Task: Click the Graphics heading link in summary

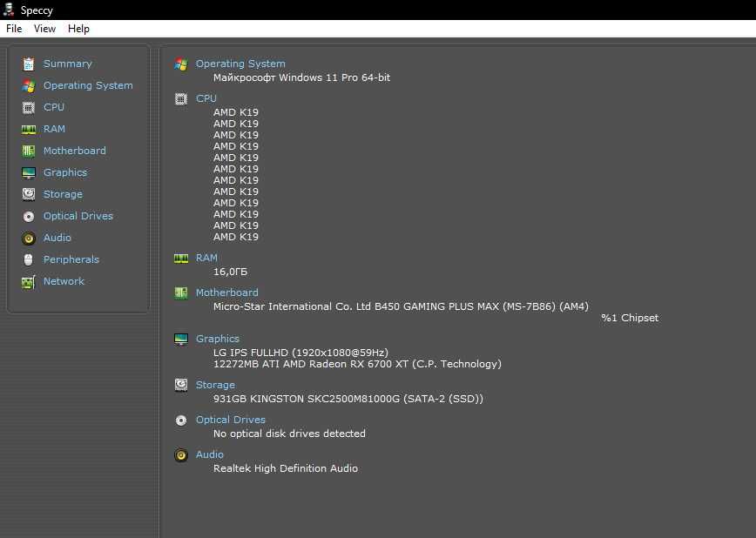Action: point(218,339)
